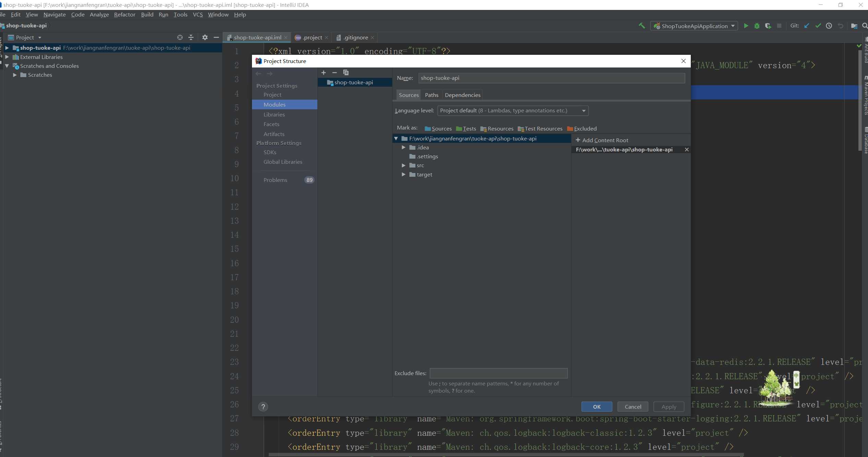Select the Dependencies tab

coord(462,95)
